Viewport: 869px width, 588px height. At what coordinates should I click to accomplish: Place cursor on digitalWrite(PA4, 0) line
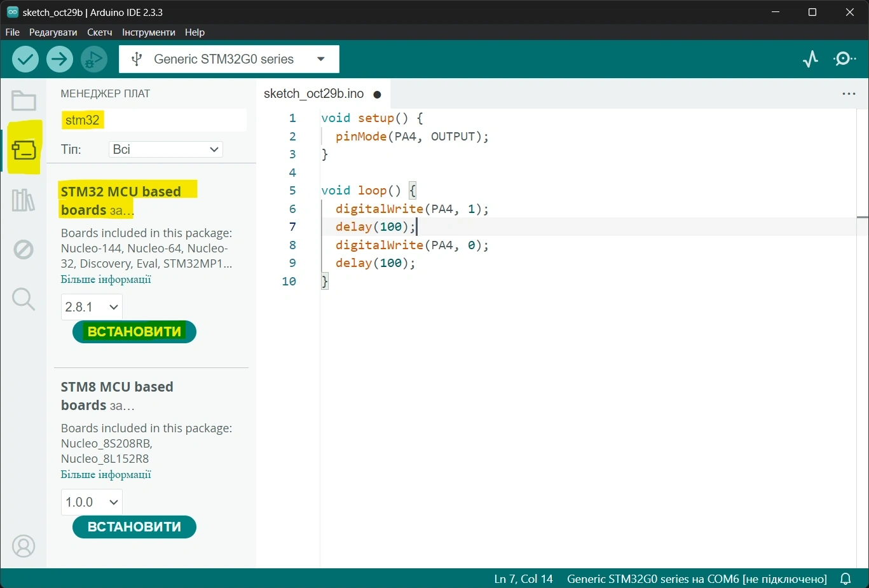(x=412, y=245)
